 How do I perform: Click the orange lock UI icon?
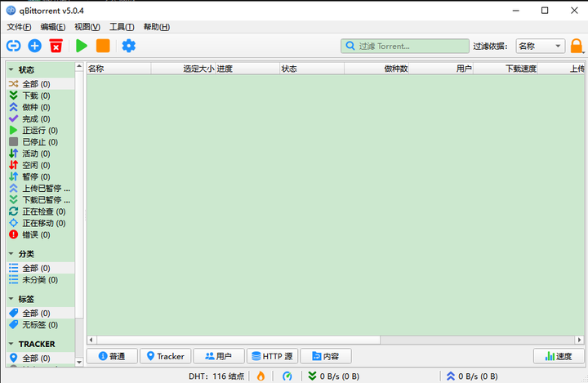click(x=577, y=47)
